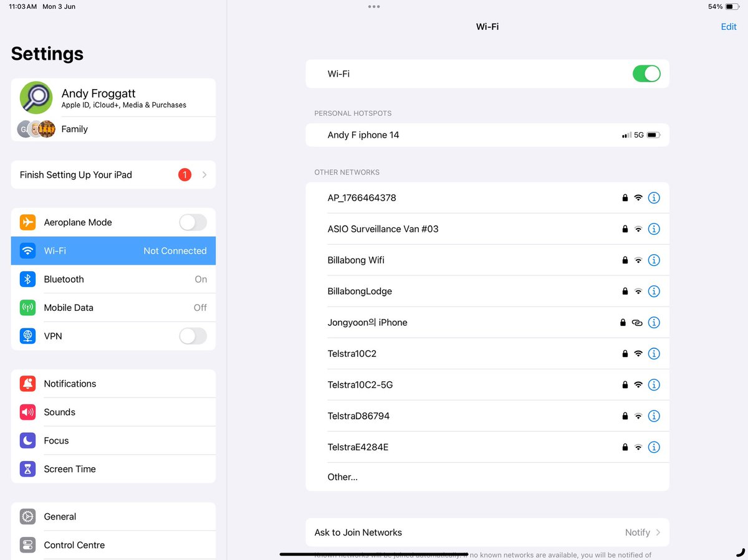Turn off the Wi-Fi switch
Screen dimensions: 748x560
pos(646,74)
